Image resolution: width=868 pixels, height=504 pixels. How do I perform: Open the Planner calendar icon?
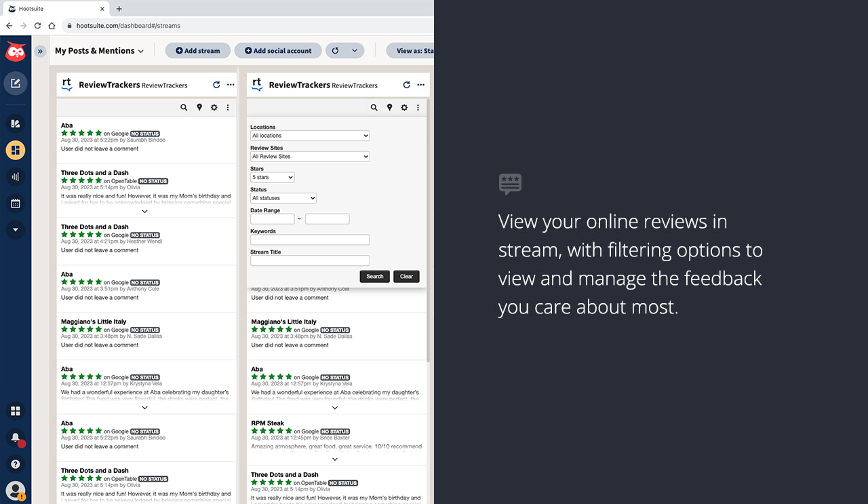(x=15, y=203)
